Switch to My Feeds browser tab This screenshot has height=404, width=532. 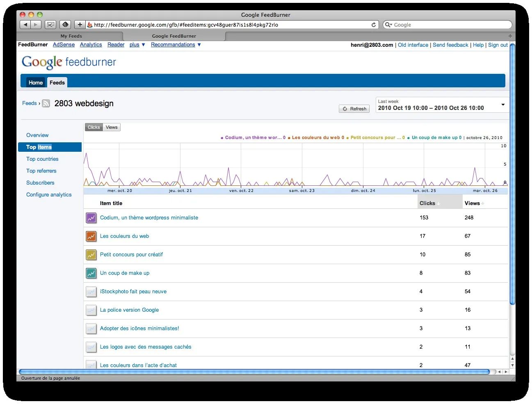point(71,36)
